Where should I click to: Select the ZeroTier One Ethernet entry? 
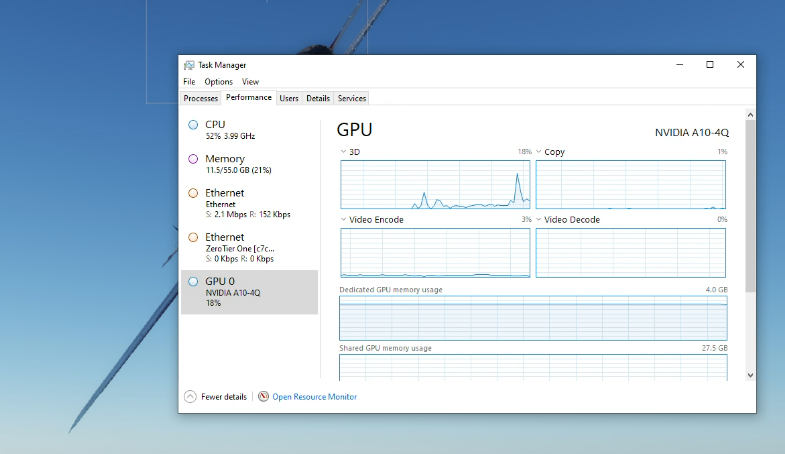[249, 247]
